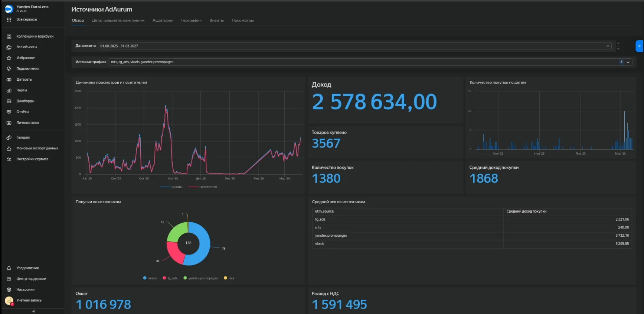Click the Подключения bolt icon
The height and width of the screenshot is (314, 644).
coord(9,69)
